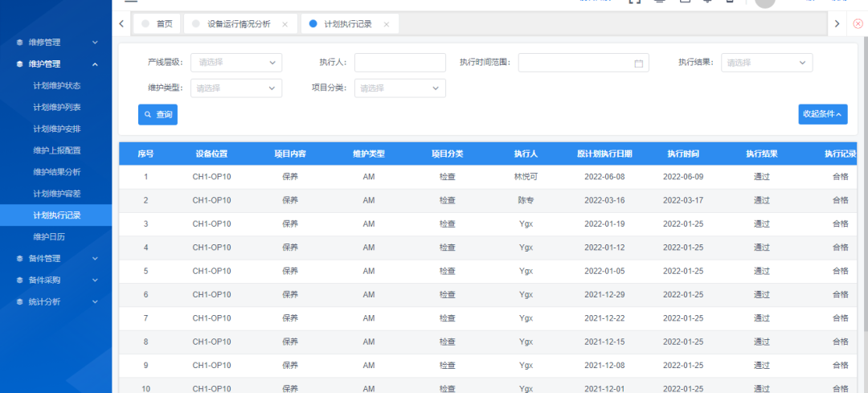Image resolution: width=868 pixels, height=393 pixels.
Task: Open 计划维护列表 in the sidebar
Action: click(56, 108)
